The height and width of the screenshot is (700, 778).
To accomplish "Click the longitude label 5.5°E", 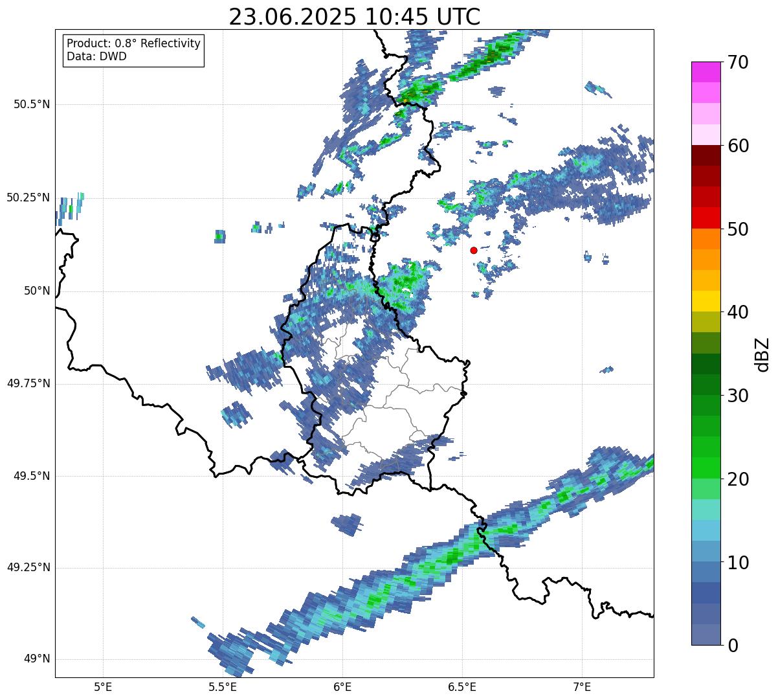I will coord(223,686).
